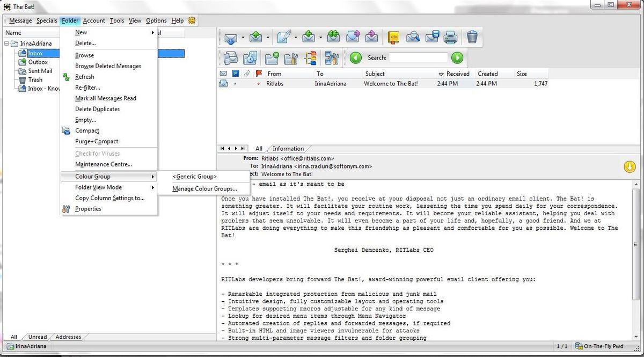
Task: Switch to the Addresses tab
Action: [69, 337]
